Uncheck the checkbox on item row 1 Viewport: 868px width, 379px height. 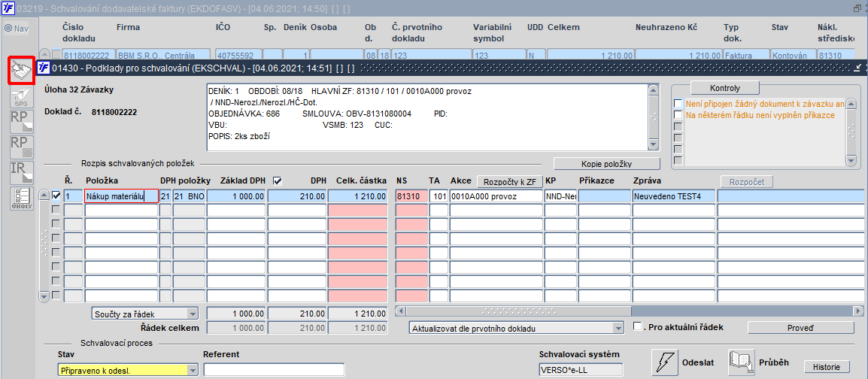click(x=56, y=196)
